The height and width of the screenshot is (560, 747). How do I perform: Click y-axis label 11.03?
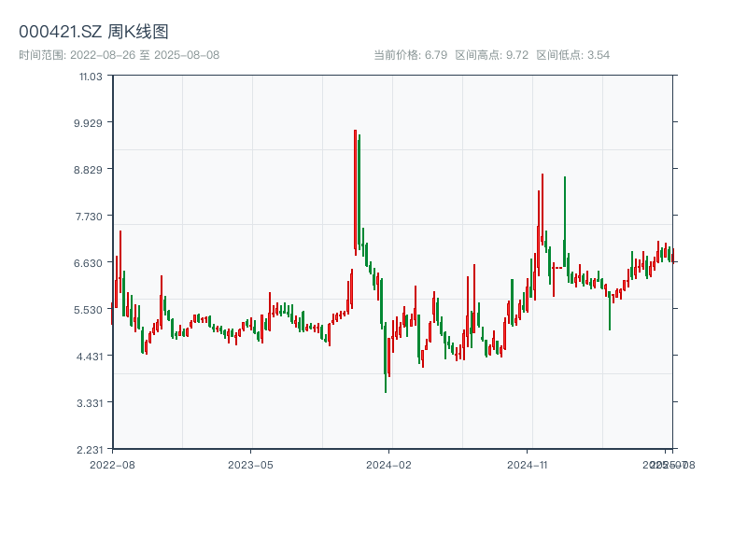(91, 77)
